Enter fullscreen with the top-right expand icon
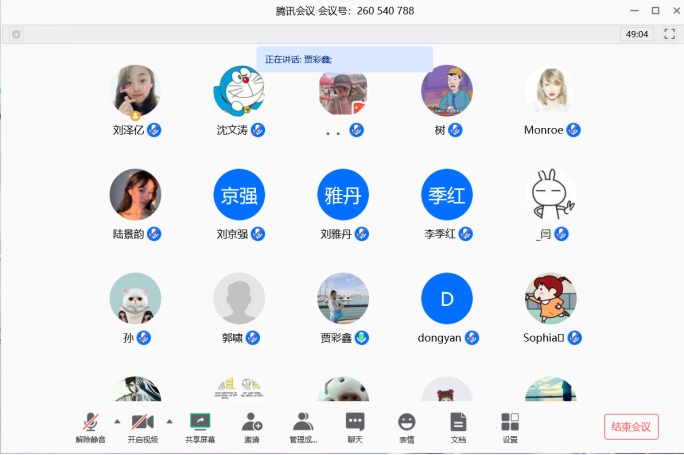Viewport: 684px width, 455px height. point(670,34)
